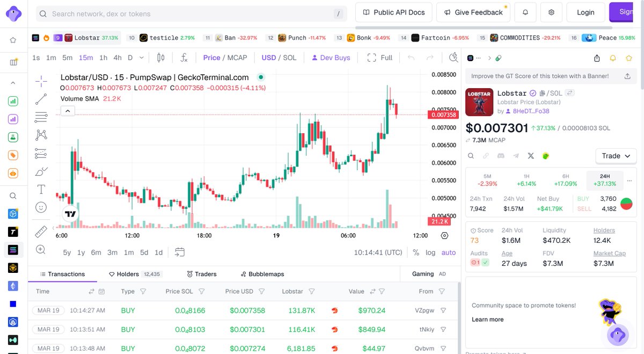Toggle percent scale on chart

[x=416, y=252]
